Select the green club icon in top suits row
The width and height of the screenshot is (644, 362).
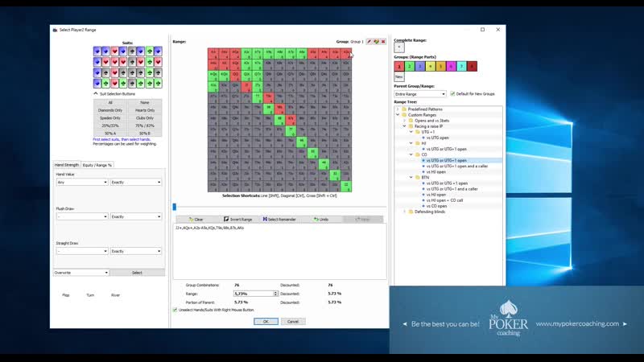[x=150, y=51]
